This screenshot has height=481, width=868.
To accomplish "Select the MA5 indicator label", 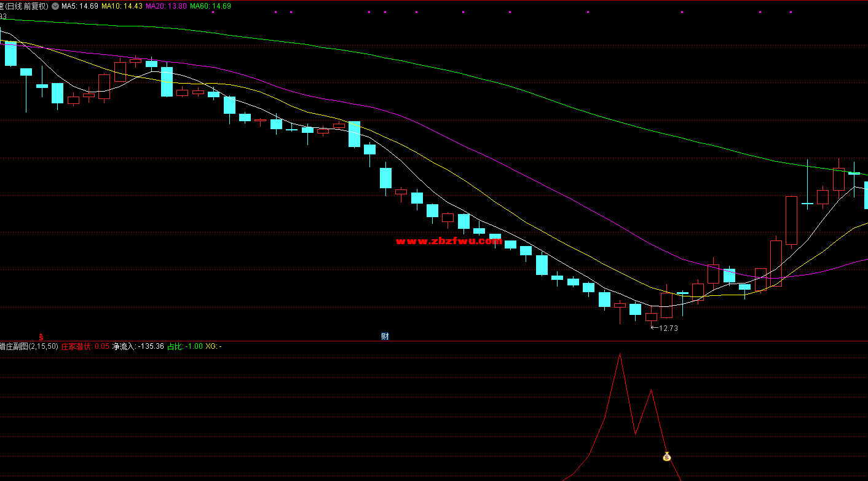I will coord(79,6).
